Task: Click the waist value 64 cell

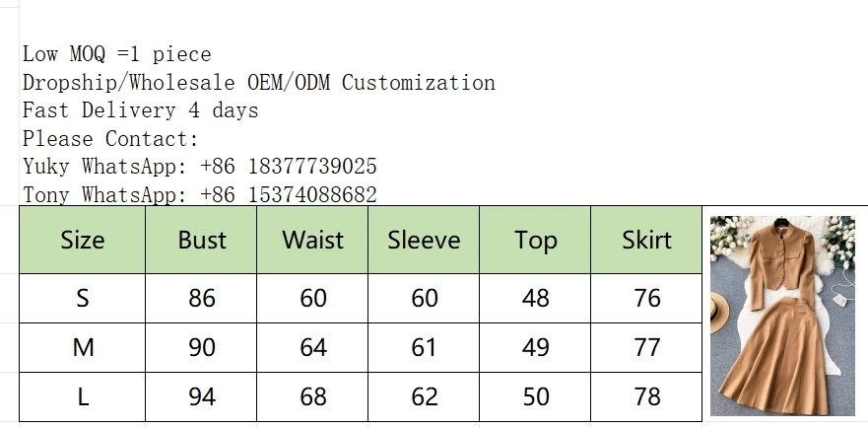Action: [x=312, y=347]
